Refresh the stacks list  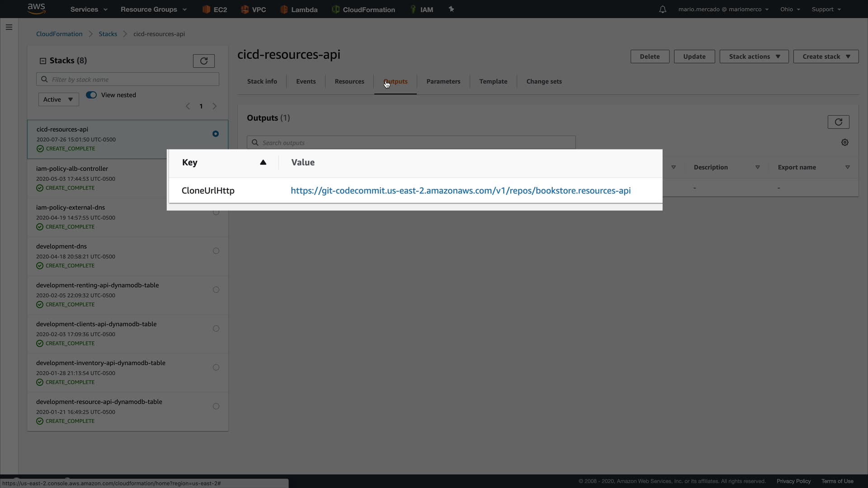[203, 61]
